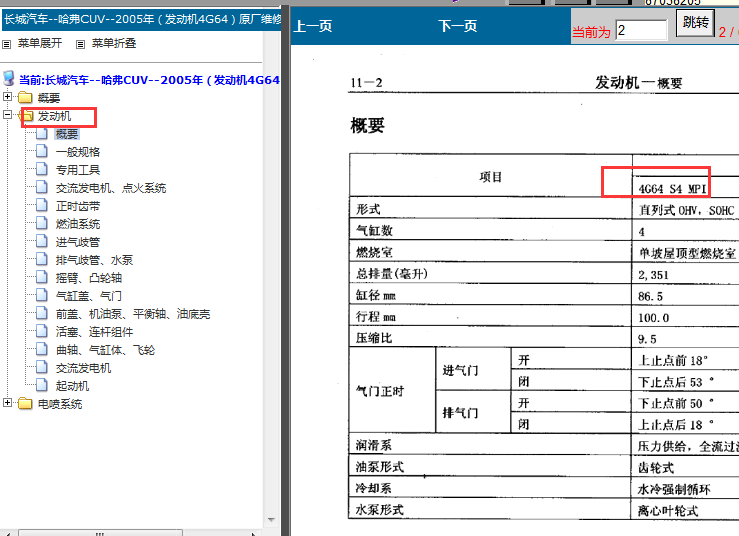The height and width of the screenshot is (536, 739).
Task: Focus the current page number input
Action: (x=641, y=30)
